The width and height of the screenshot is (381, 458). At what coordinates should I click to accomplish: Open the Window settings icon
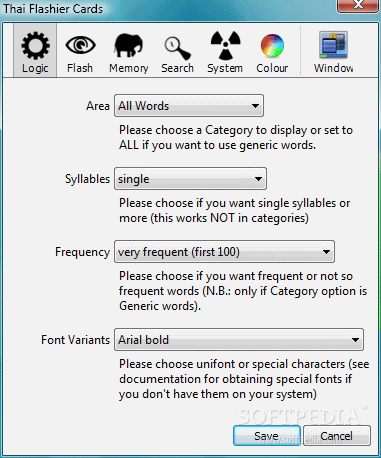click(333, 51)
